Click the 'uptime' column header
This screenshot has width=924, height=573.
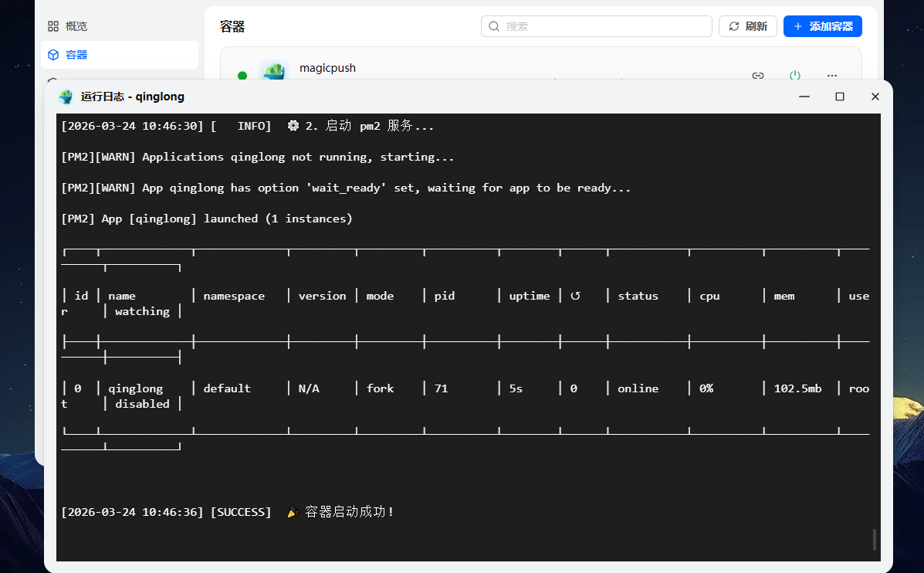[530, 296]
